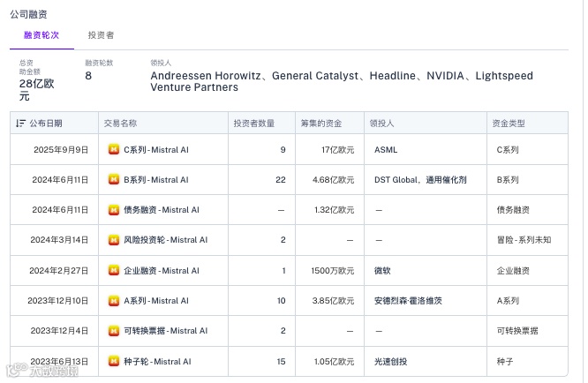Click the date 2025年9月9日
Viewport: 588px width, 383px height.
[x=61, y=150]
